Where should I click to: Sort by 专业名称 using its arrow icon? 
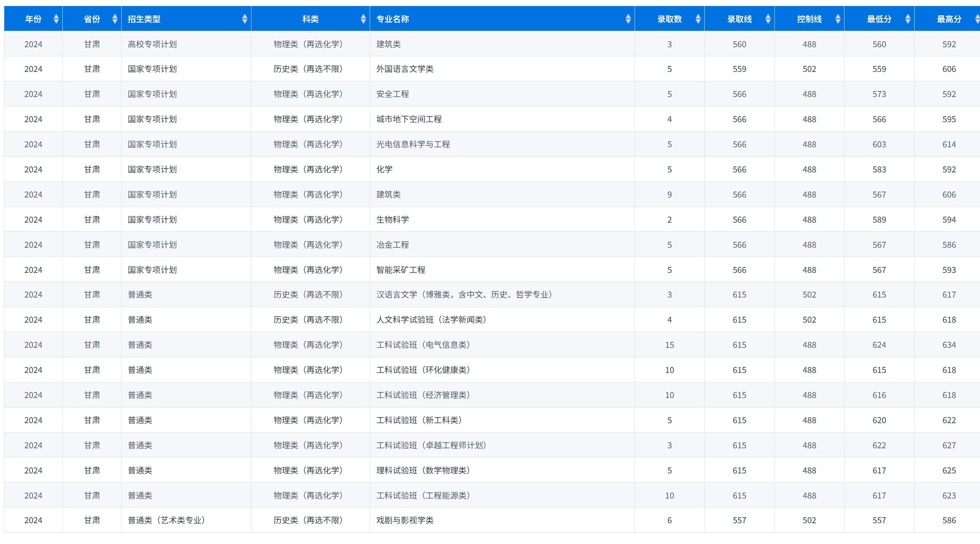click(628, 19)
